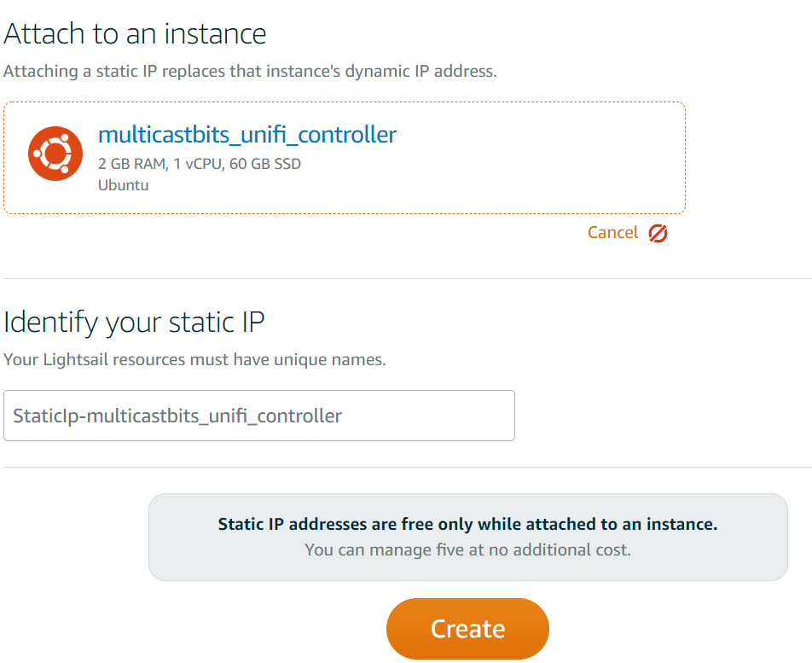Click the 'Lightsail resources must have unique names' hint
812x663 pixels.
click(194, 359)
